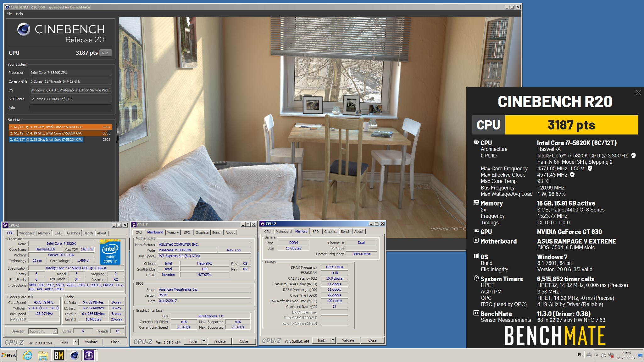
Task: Click System Timers clock icon
Action: [x=476, y=278]
